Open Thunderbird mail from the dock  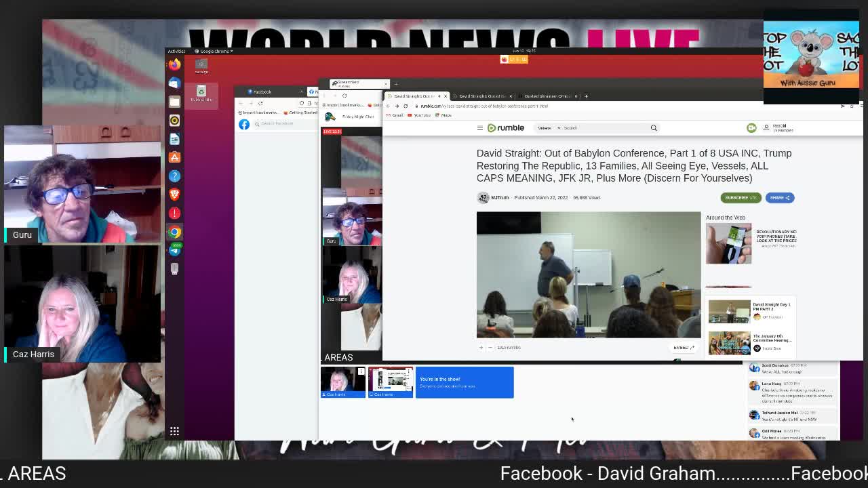[x=174, y=83]
